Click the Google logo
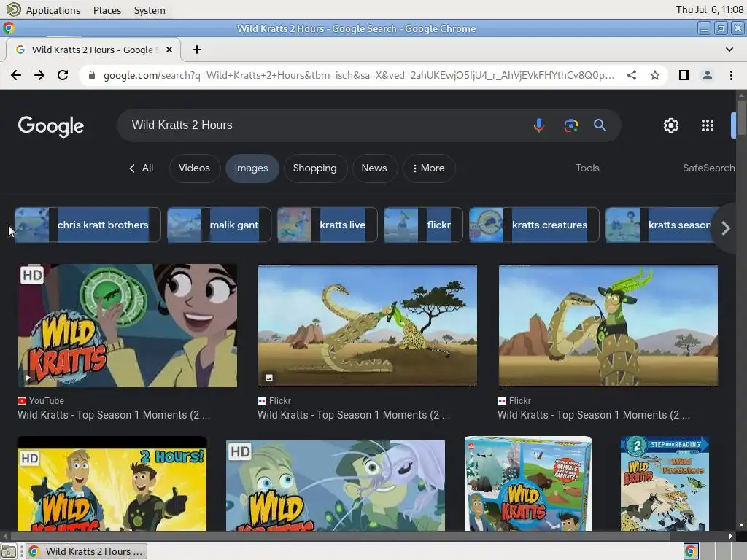747x560 pixels. [x=51, y=125]
